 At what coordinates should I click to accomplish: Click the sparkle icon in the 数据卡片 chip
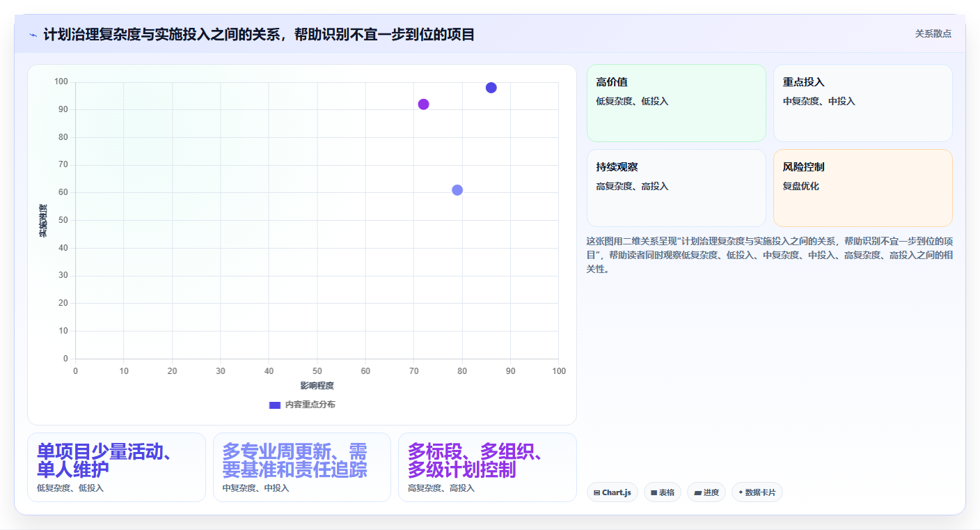[x=741, y=492]
